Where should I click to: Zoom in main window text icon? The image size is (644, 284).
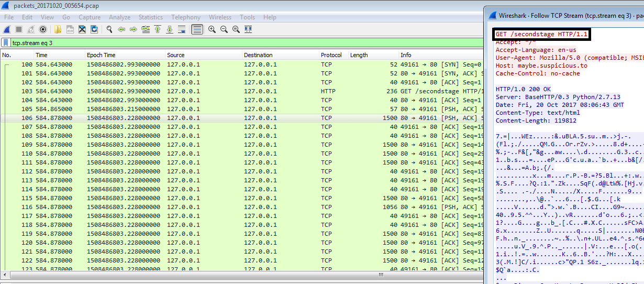coord(212,29)
